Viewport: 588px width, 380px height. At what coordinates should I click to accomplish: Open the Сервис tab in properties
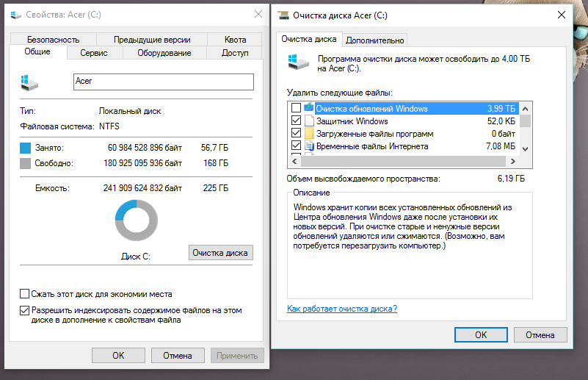point(95,53)
